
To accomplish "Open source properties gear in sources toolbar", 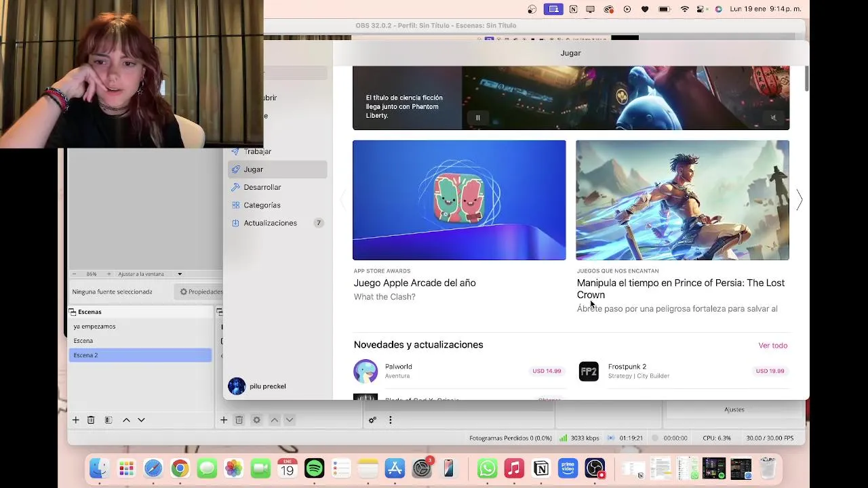I will tap(256, 420).
